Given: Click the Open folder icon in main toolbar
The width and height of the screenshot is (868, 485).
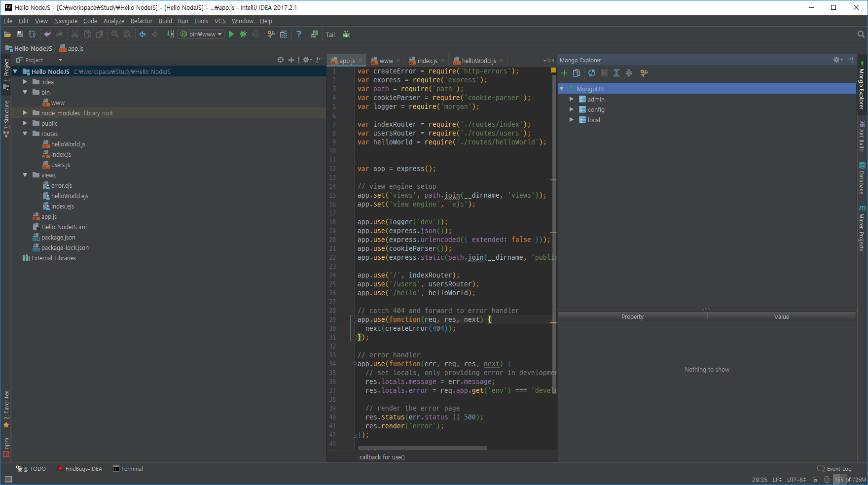Looking at the screenshot, I should 7,35.
